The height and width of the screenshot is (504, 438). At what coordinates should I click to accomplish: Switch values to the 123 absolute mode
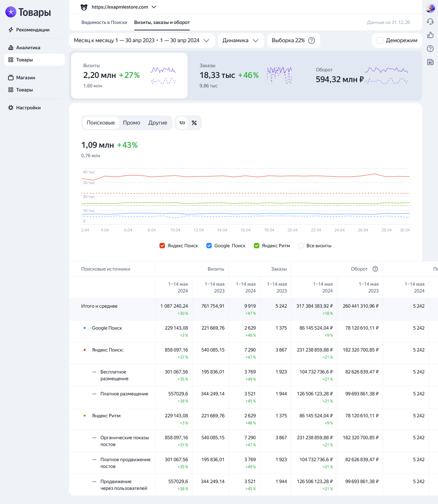coord(182,123)
